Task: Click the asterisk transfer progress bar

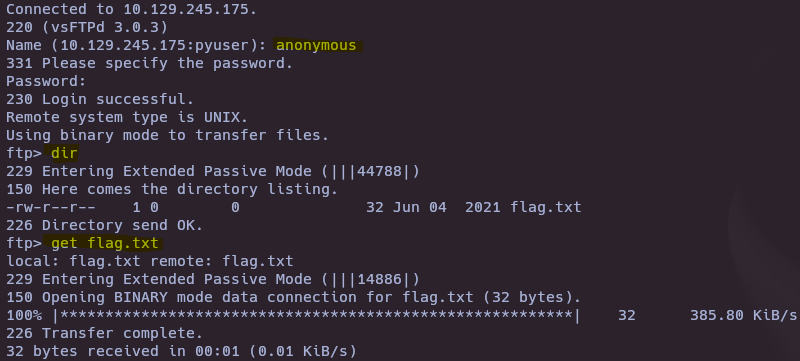Action: click(x=316, y=316)
